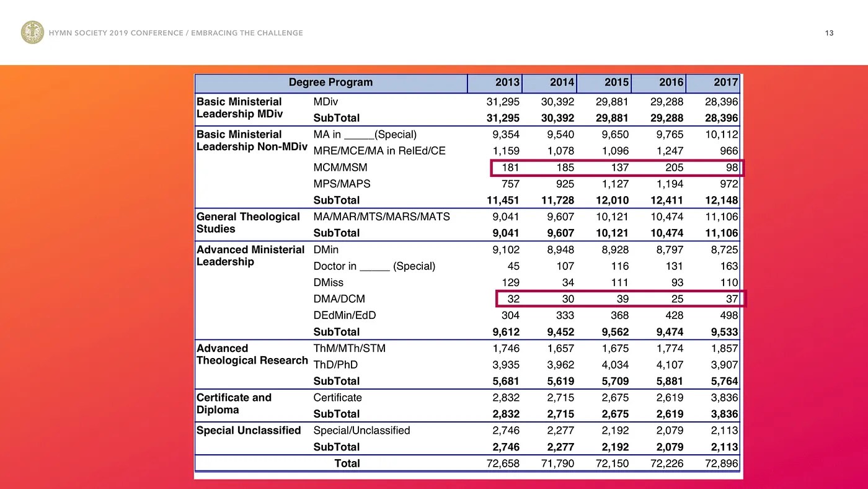This screenshot has height=489, width=868.
Task: Select the Total row label
Action: tap(347, 464)
